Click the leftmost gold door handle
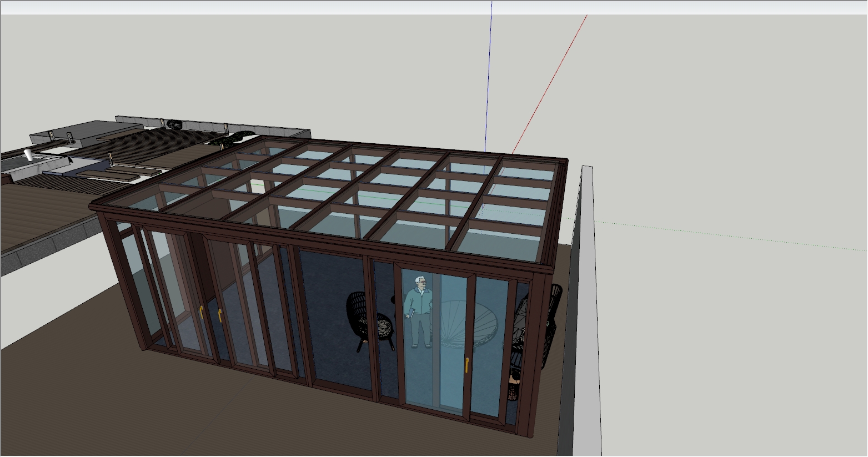This screenshot has height=457, width=868. point(201,312)
